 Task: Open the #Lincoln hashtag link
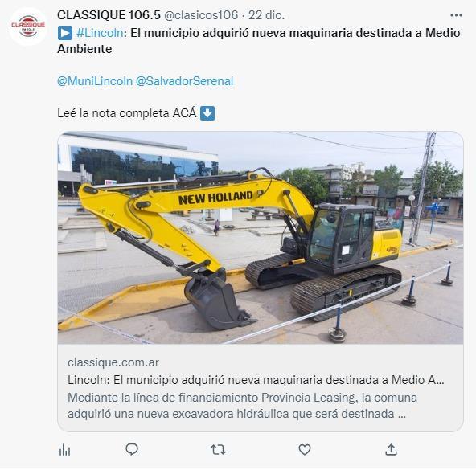[101, 33]
